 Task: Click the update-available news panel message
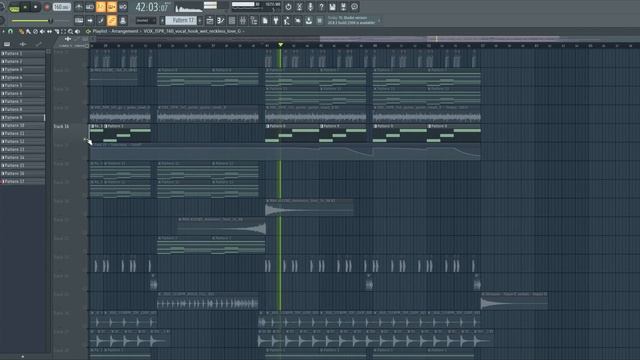(351, 20)
